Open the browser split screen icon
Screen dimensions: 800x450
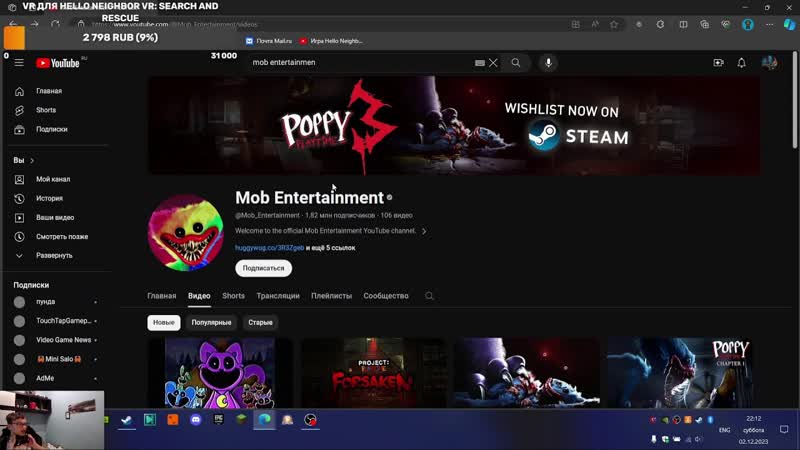point(683,24)
